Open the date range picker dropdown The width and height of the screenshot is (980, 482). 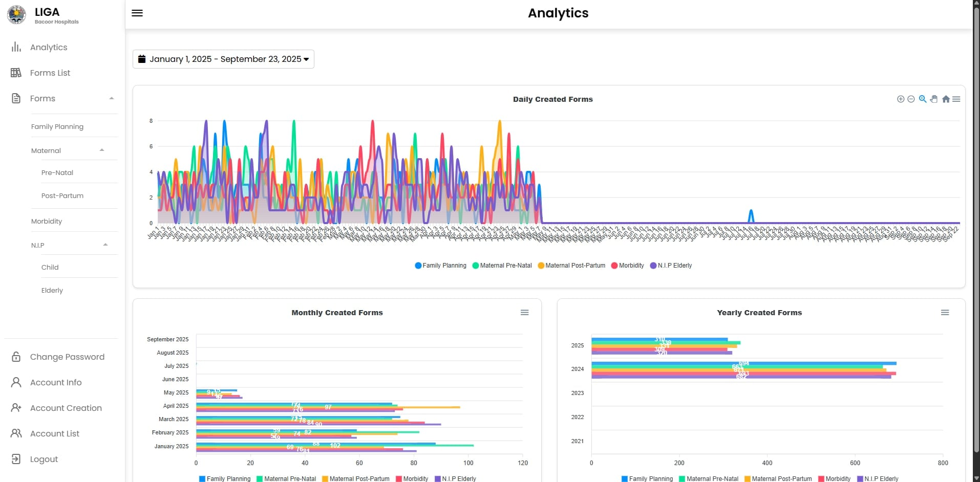click(223, 59)
